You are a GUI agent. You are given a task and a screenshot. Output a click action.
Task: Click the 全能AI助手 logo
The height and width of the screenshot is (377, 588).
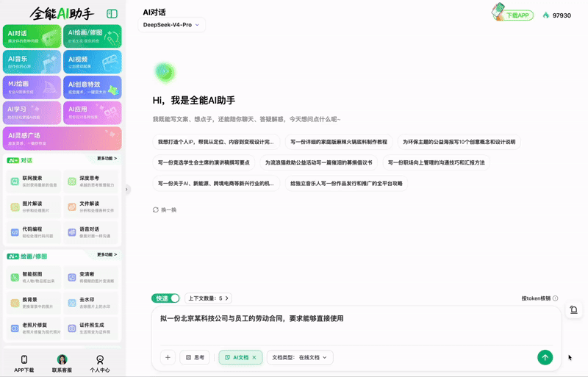click(x=62, y=14)
